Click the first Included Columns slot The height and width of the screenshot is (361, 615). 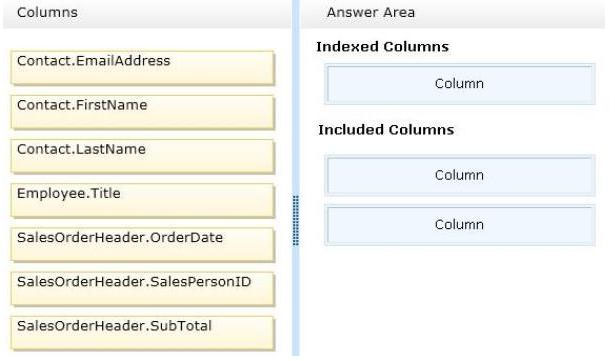point(460,175)
